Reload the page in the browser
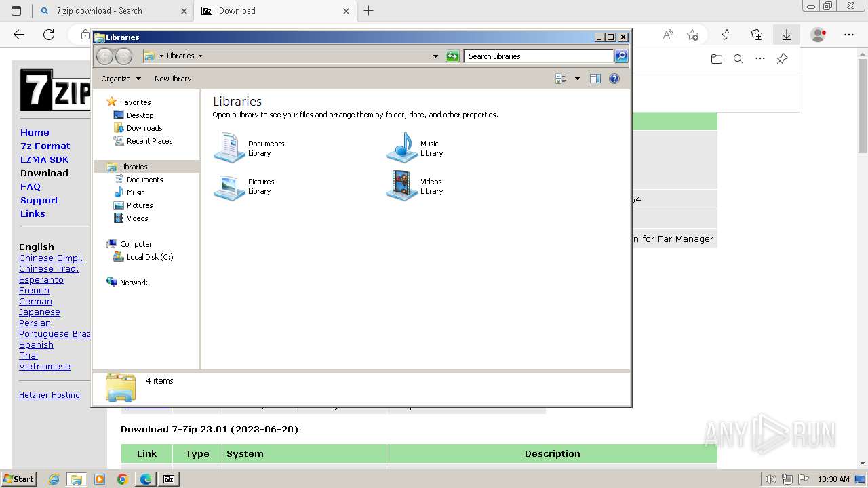Viewport: 868px width, 488px height. tap(49, 35)
